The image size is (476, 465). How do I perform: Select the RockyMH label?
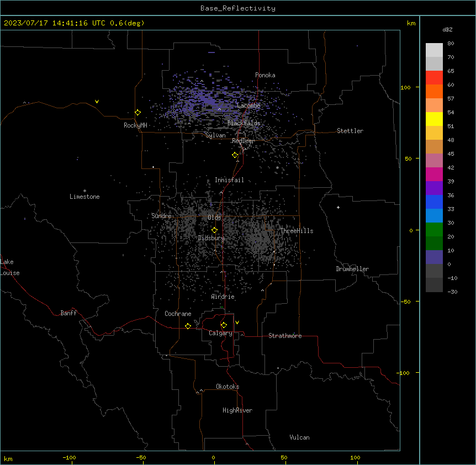[x=135, y=125]
